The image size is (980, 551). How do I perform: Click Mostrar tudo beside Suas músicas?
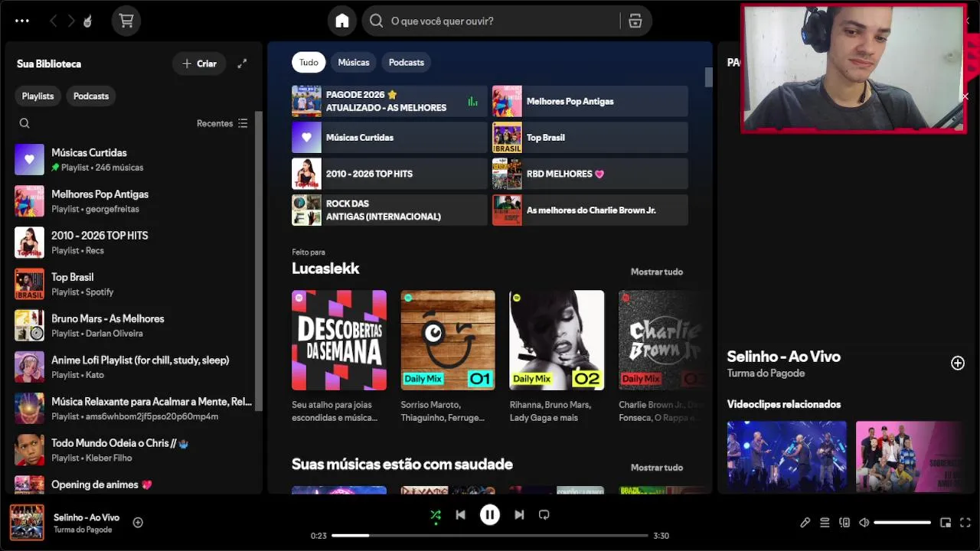click(x=657, y=468)
